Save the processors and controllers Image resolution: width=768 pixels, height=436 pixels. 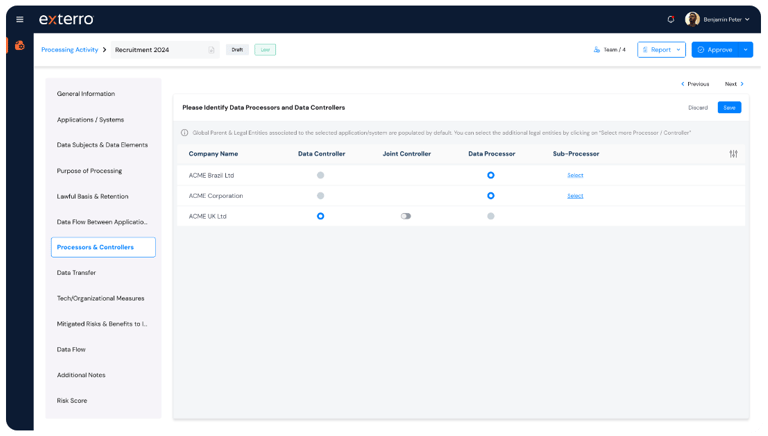(x=729, y=107)
